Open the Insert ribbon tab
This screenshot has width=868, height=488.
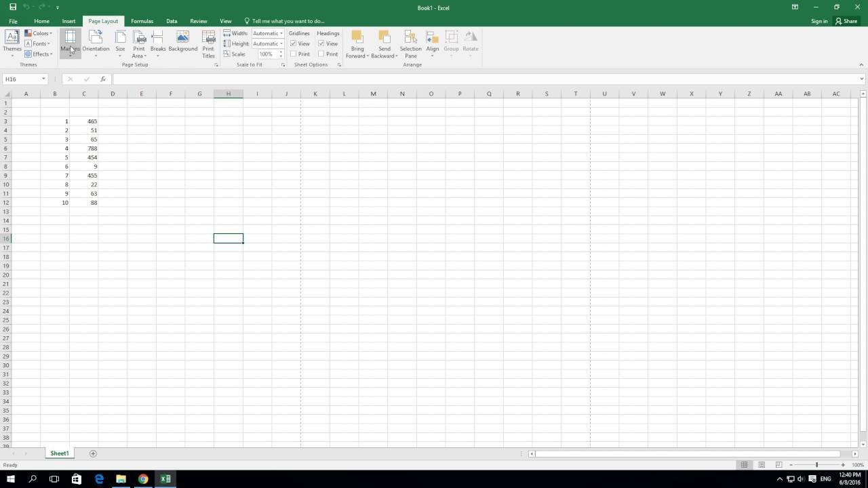tap(68, 21)
